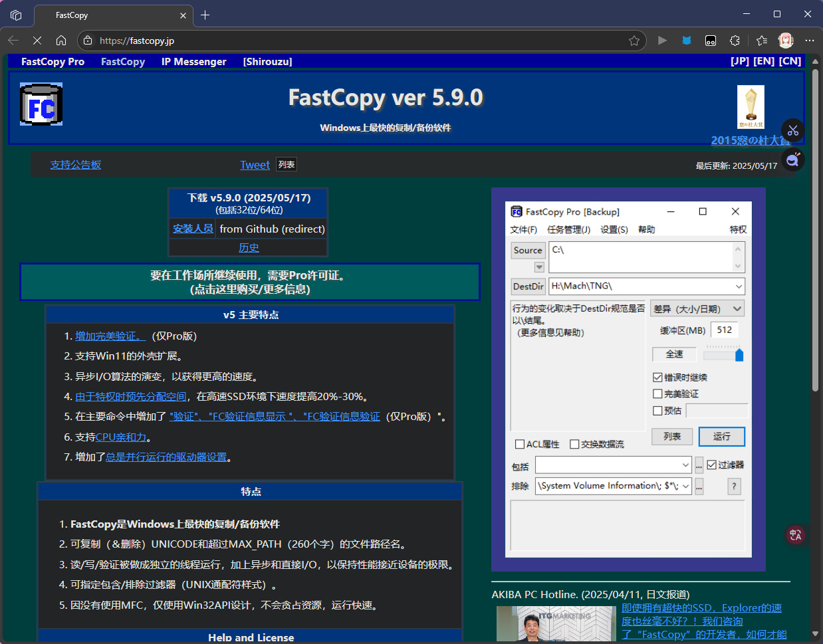
Task: Click the 全速 full speed button
Action: (x=675, y=354)
